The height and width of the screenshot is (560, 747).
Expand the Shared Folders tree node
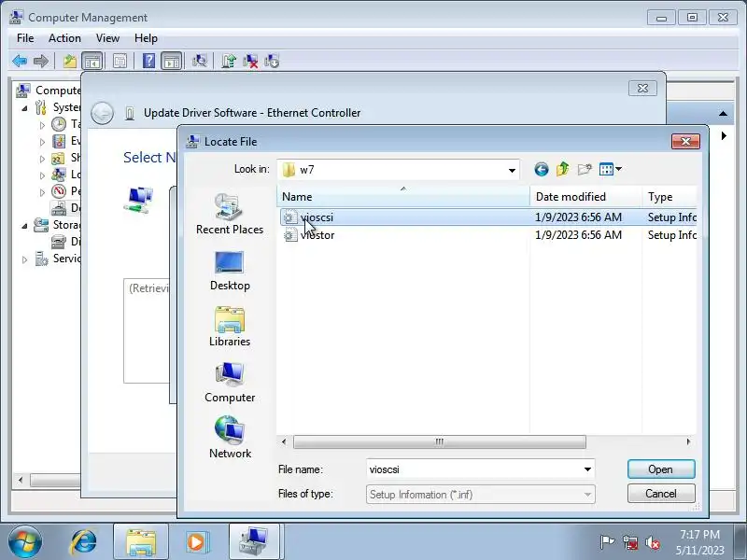[42, 159]
